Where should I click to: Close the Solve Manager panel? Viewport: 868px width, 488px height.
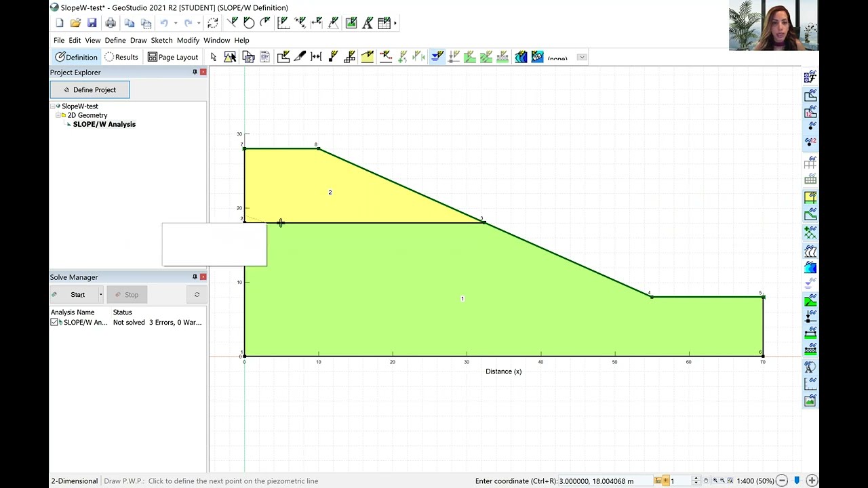coord(203,277)
